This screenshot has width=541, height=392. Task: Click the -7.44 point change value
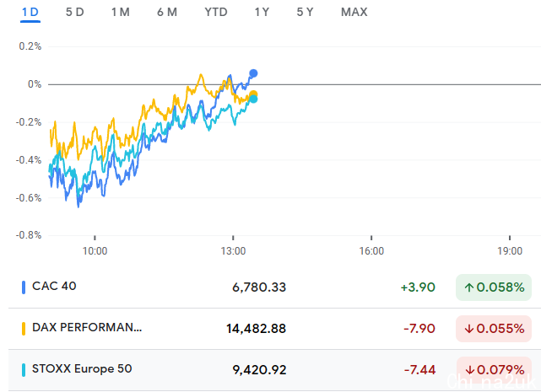click(419, 370)
